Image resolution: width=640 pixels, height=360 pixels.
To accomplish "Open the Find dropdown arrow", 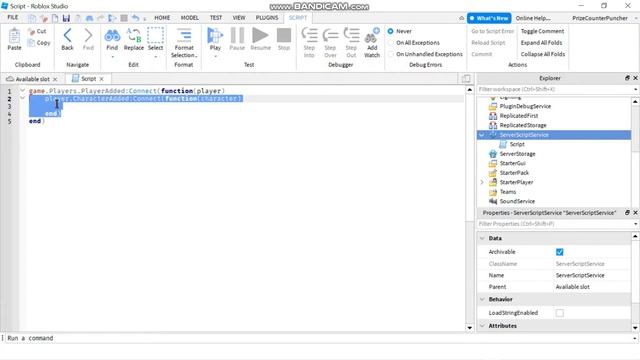I will click(x=112, y=56).
